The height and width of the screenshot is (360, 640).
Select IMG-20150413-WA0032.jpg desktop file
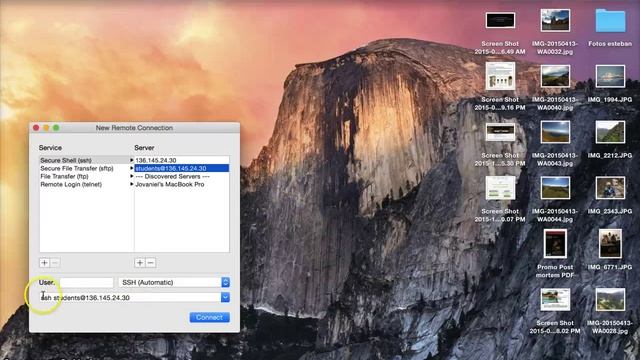coord(555,20)
